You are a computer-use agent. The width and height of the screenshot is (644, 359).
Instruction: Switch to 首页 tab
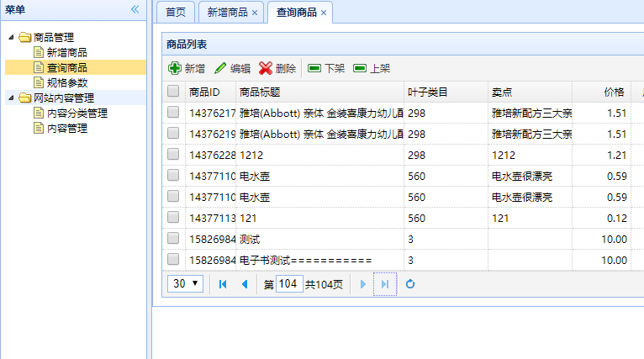click(176, 13)
